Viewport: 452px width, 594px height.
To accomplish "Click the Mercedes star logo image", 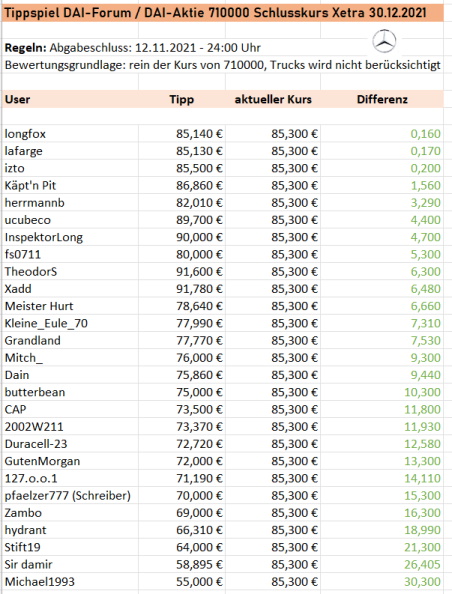I will pyautogui.click(x=384, y=41).
